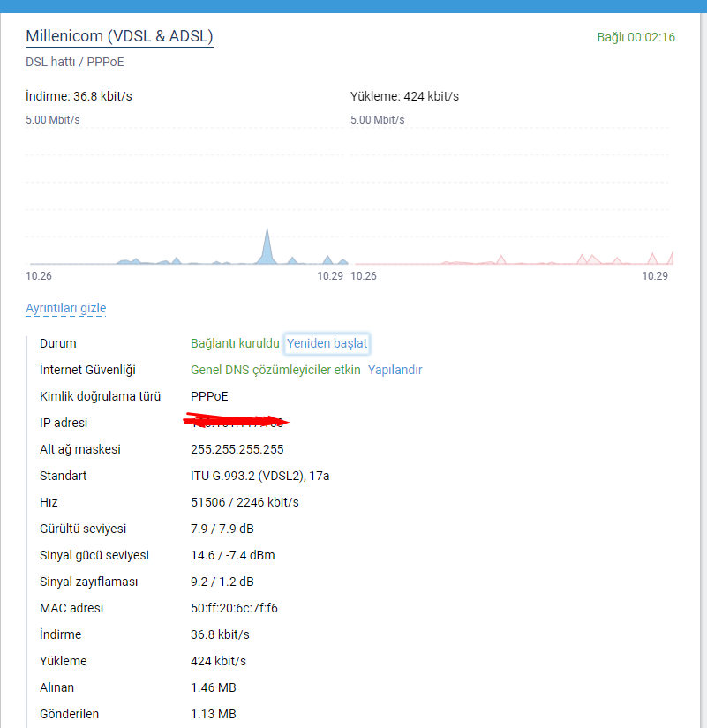Click the Gönderilen row label
The width and height of the screenshot is (707, 728).
(x=69, y=714)
